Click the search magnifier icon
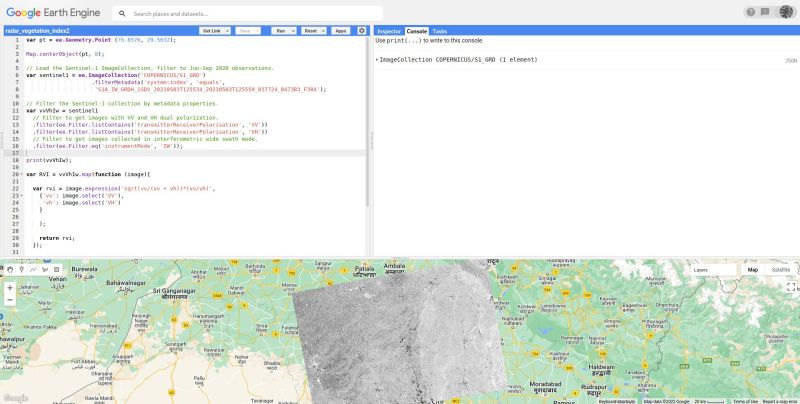 tap(122, 14)
